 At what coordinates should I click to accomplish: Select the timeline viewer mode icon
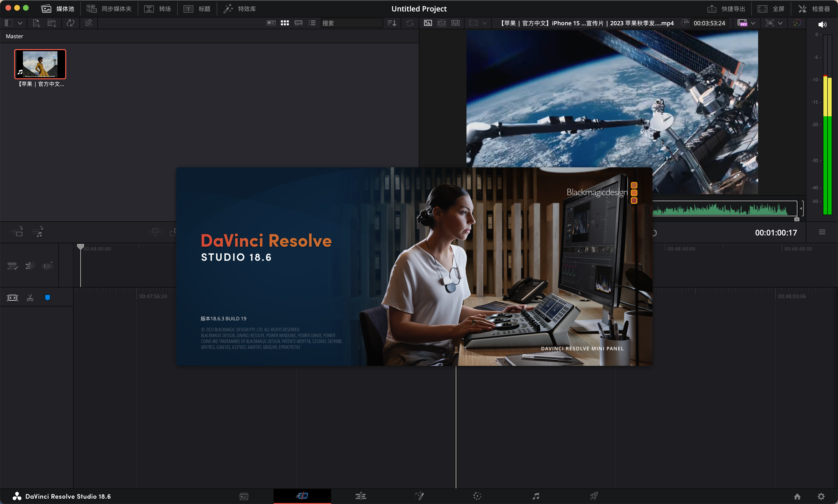point(455,23)
